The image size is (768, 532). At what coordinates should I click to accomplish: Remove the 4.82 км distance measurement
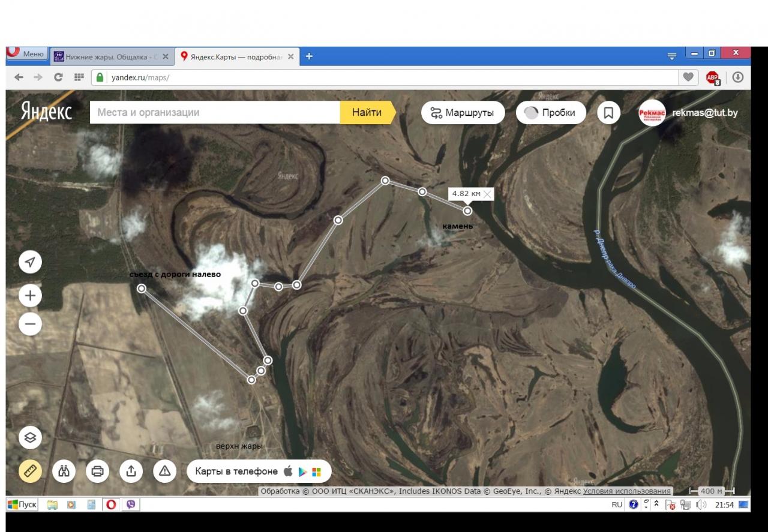pyautogui.click(x=488, y=194)
